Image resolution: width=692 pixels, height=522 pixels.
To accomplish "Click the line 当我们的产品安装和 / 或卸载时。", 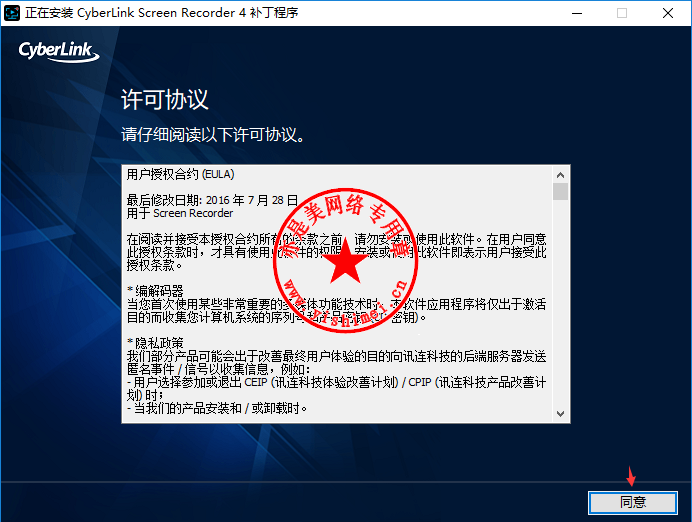I will tap(217, 408).
